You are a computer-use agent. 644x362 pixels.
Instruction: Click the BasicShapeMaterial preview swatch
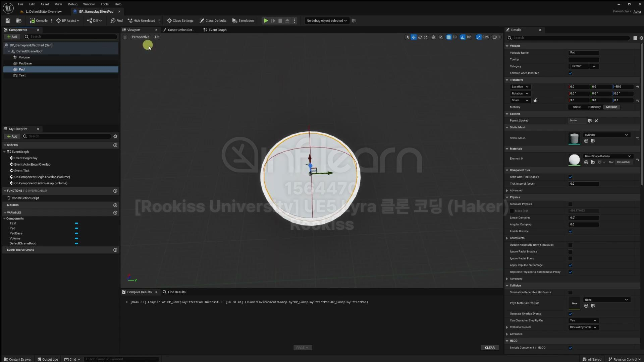pos(574,160)
